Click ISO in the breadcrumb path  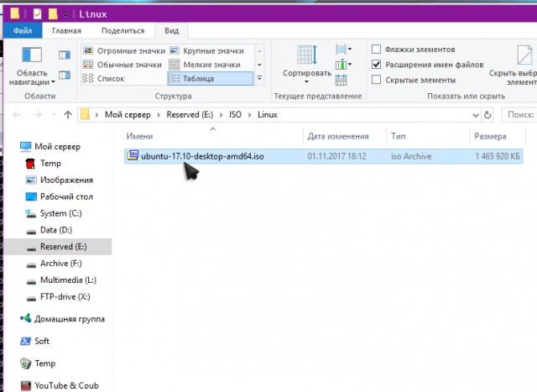pyautogui.click(x=235, y=114)
